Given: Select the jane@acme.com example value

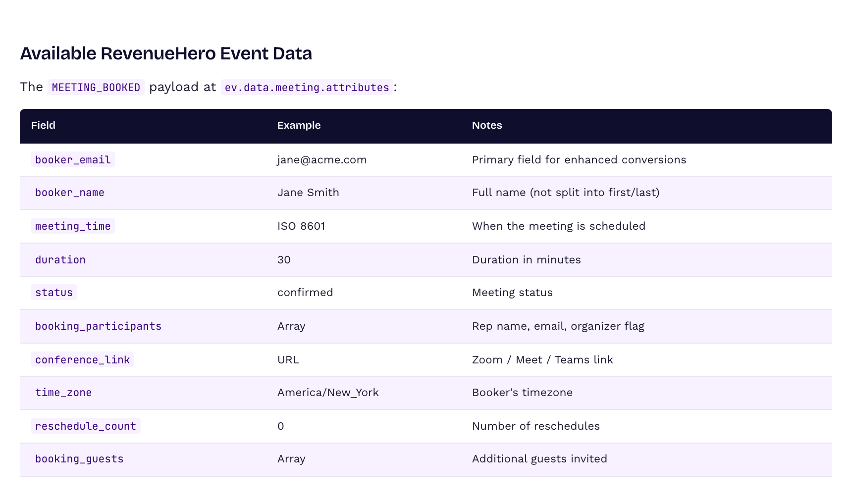Looking at the screenshot, I should tap(322, 159).
